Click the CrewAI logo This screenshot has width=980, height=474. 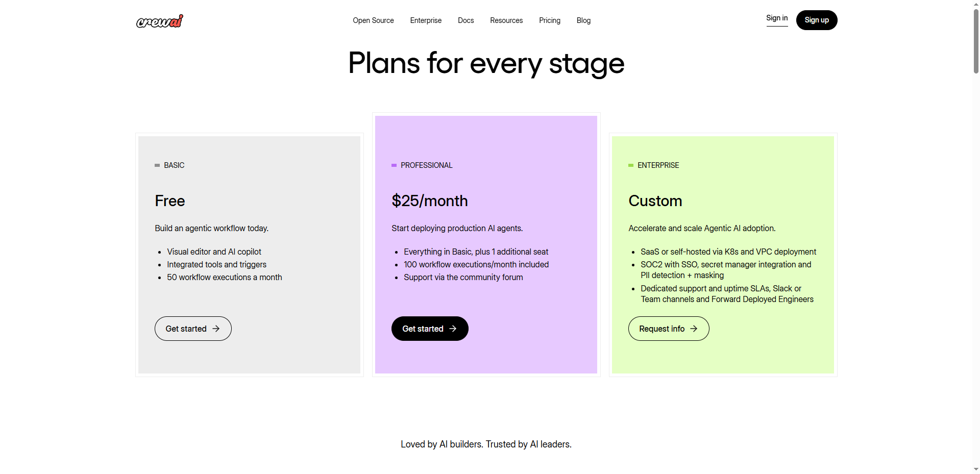point(160,21)
